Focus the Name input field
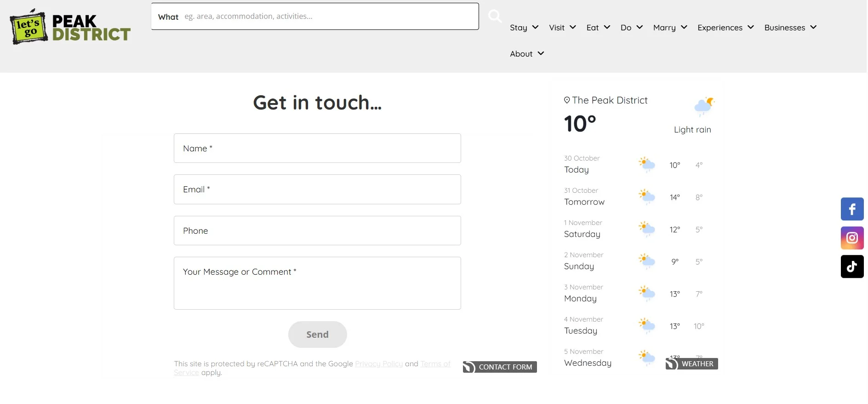 pos(317,148)
